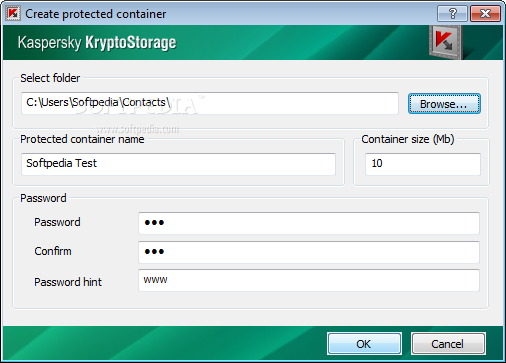This screenshot has width=506, height=363.
Task: Click the 'Confirm' label
Action: tap(53, 251)
